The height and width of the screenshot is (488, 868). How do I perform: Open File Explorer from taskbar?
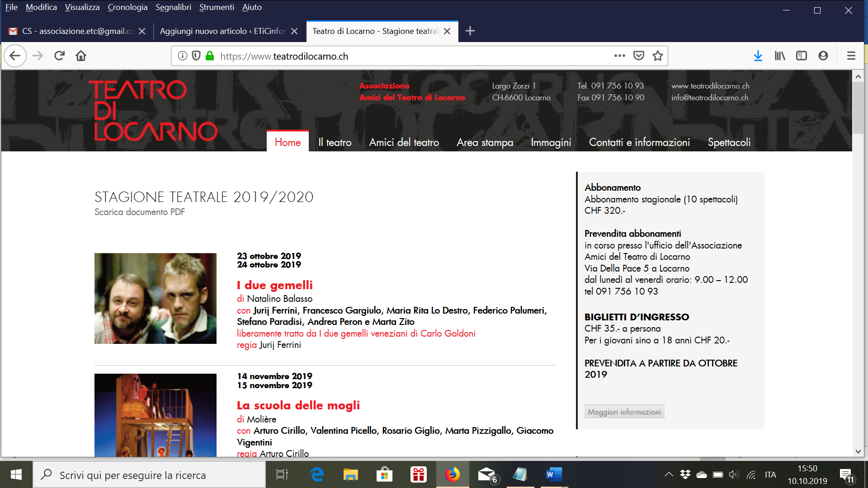pyautogui.click(x=350, y=474)
